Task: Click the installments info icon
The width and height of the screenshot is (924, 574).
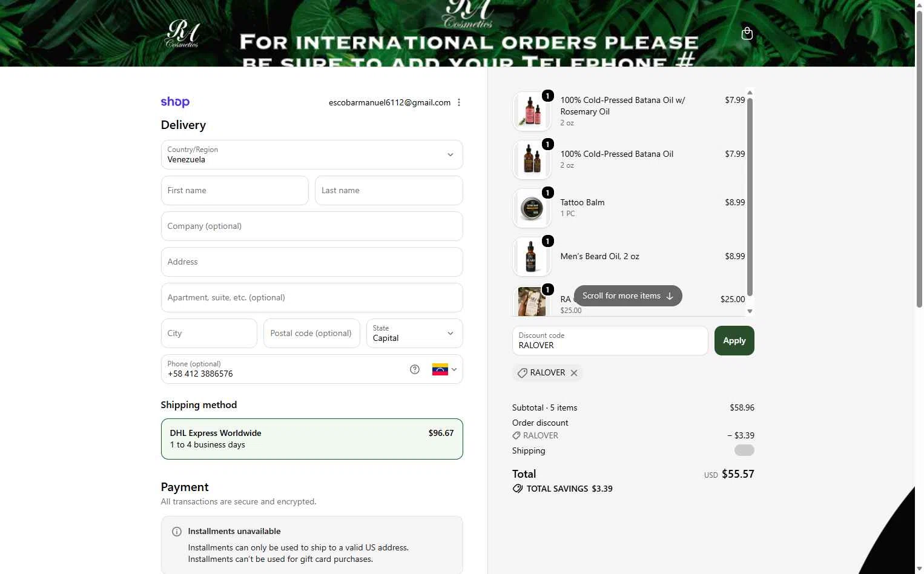Action: click(x=177, y=532)
